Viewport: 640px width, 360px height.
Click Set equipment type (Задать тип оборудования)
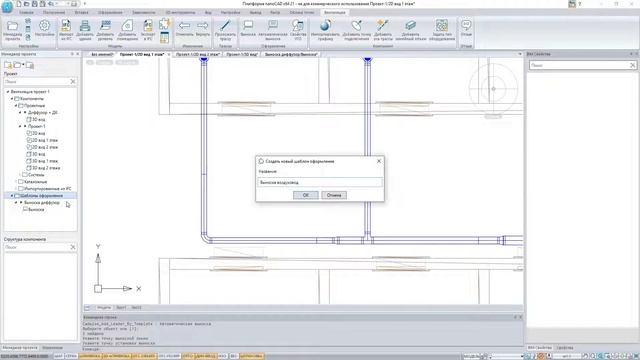point(442,31)
